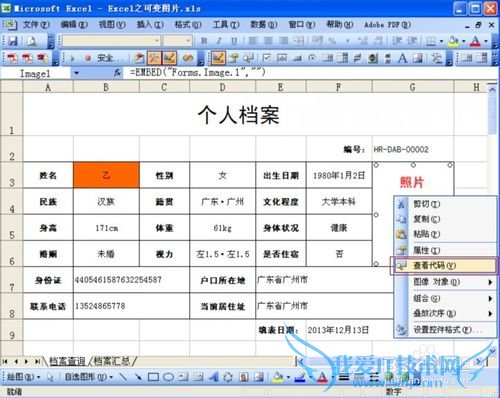500x398 pixels.
Task: Select the Label control tool (A)
Action: (403, 58)
